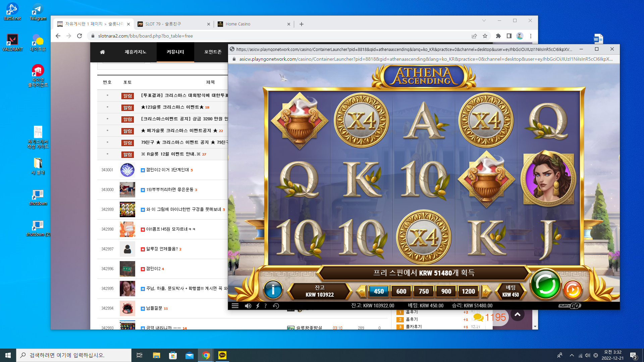Select the 750 bet amount
The width and height of the screenshot is (644, 362).
tap(424, 291)
